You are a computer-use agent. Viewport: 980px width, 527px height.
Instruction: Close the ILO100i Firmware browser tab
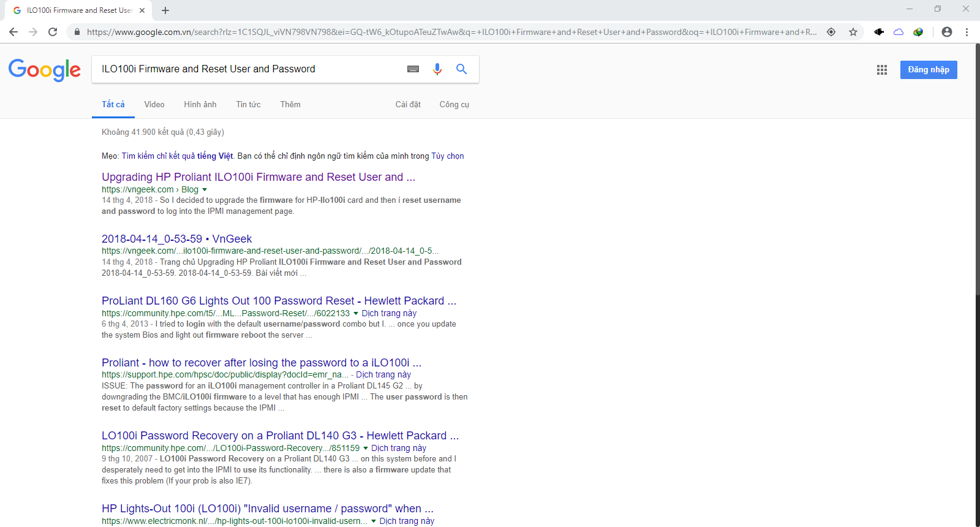142,10
